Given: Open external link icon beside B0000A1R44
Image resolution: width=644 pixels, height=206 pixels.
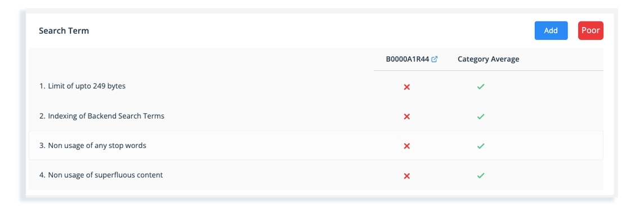Looking at the screenshot, I should [x=435, y=59].
